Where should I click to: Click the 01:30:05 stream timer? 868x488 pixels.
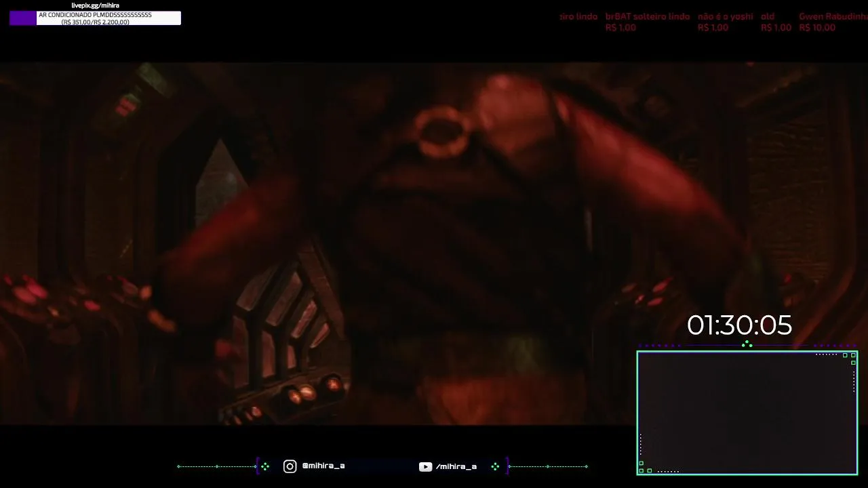(739, 325)
